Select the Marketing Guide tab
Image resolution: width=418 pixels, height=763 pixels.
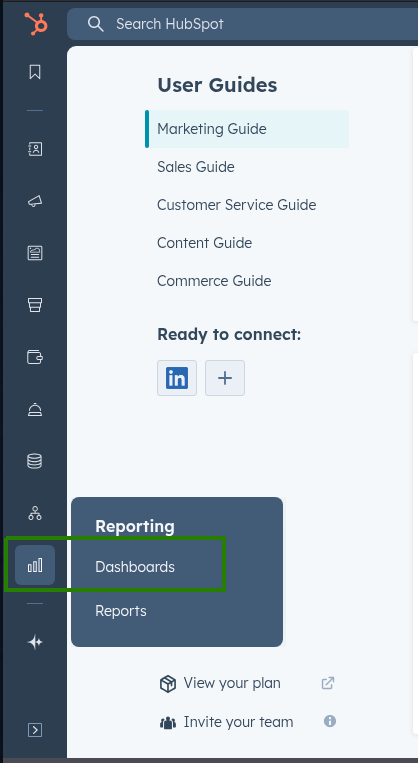(x=247, y=129)
